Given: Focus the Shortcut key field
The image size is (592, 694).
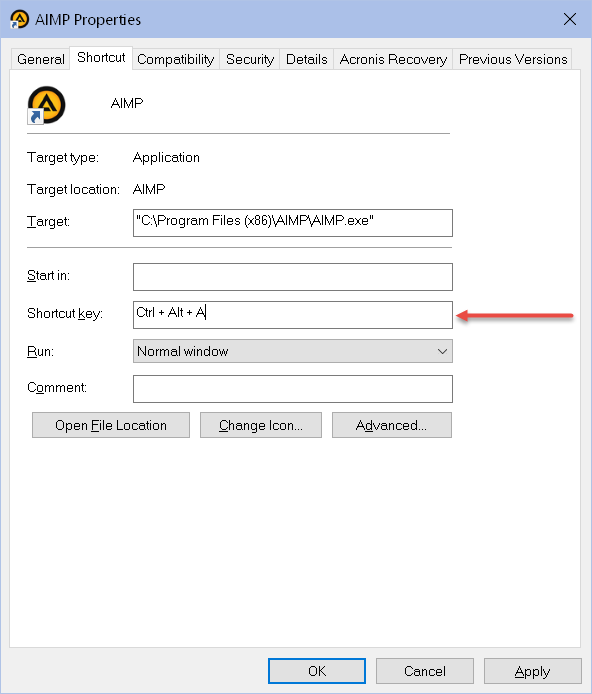Looking at the screenshot, I should 292,315.
